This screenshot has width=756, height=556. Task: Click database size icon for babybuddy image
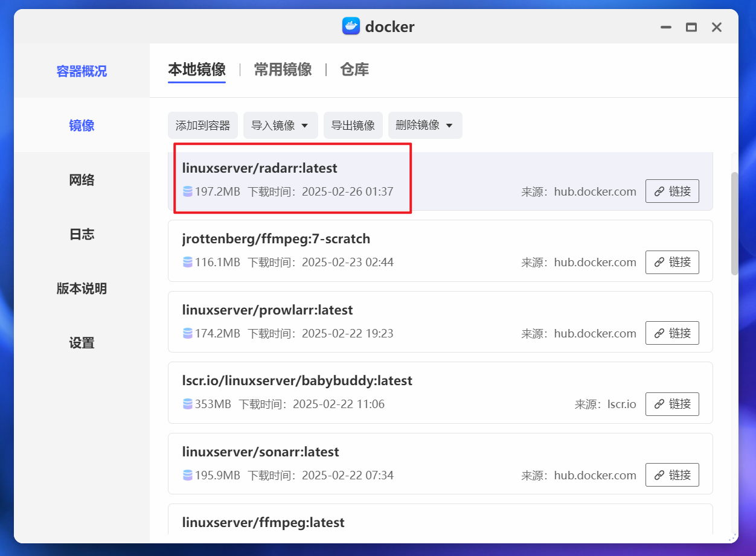tap(188, 404)
